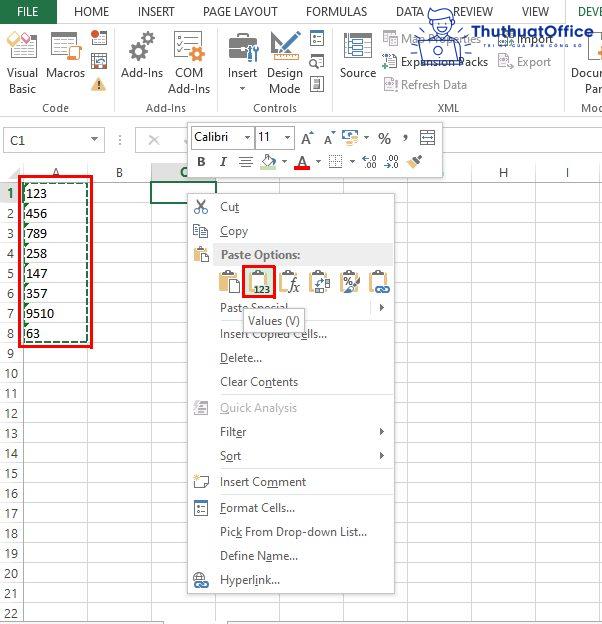Open the Visual Basic editor
Image resolution: width=602 pixels, height=624 pixels.
click(x=22, y=63)
